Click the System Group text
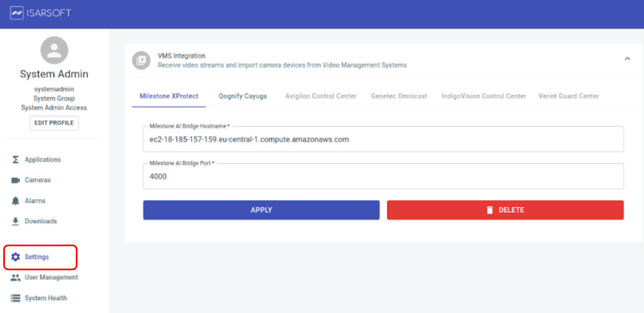This screenshot has width=644, height=313. [54, 98]
